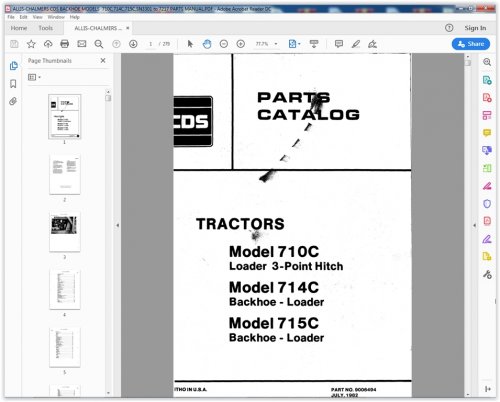This screenshot has width=500, height=402.
Task: Click the thumbnail panel scroll-down arrow
Action: (108, 393)
